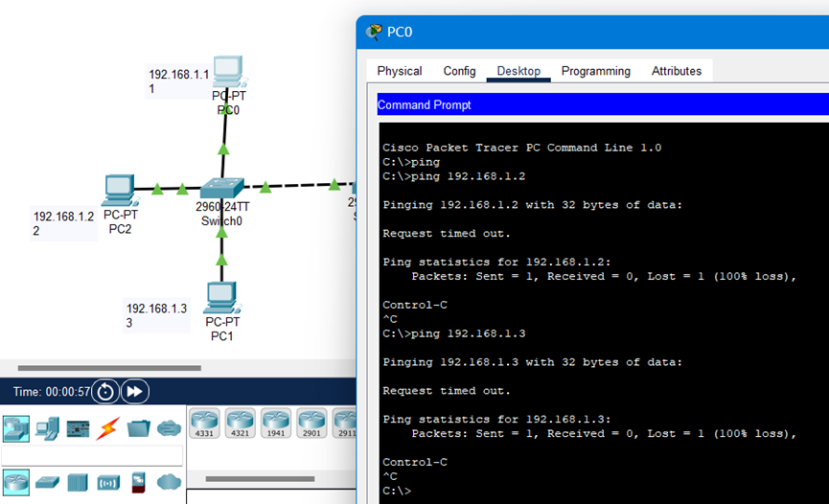The height and width of the screenshot is (504, 829).
Task: Select the Components category icon
Action: [78, 429]
